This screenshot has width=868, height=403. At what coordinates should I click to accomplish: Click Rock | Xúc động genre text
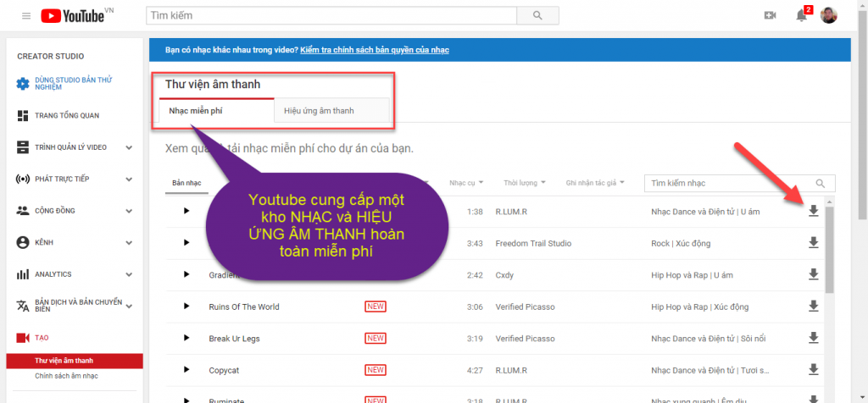pyautogui.click(x=681, y=243)
